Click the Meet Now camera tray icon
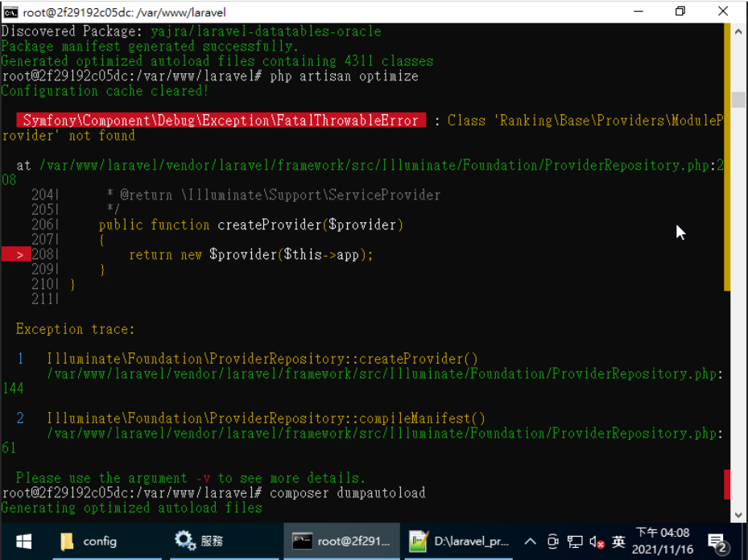Image resolution: width=748 pixels, height=560 pixels. pyautogui.click(x=552, y=541)
